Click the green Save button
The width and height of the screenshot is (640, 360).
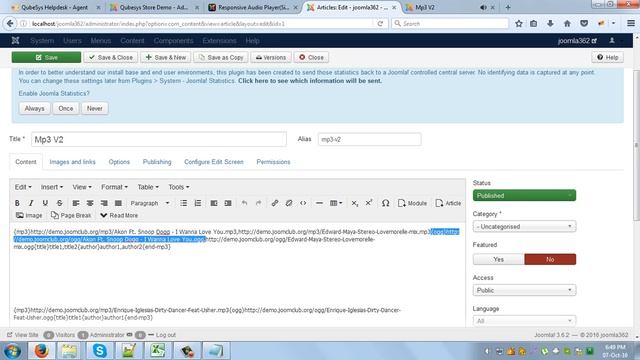46,58
